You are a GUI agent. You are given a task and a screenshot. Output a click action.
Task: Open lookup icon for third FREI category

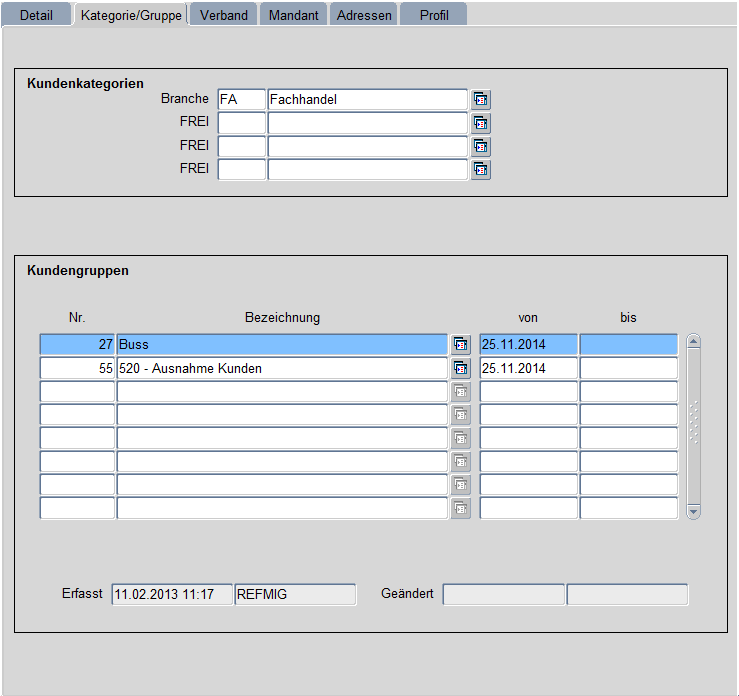(x=481, y=169)
